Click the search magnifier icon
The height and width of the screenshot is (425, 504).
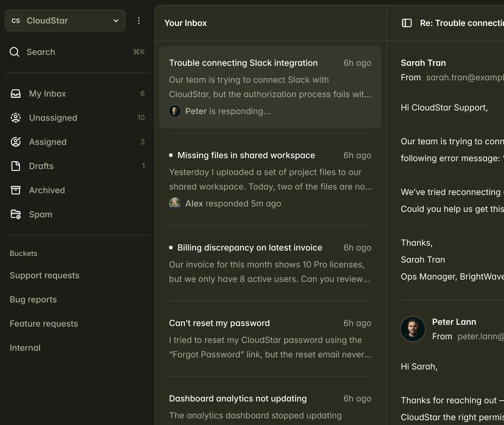point(14,52)
